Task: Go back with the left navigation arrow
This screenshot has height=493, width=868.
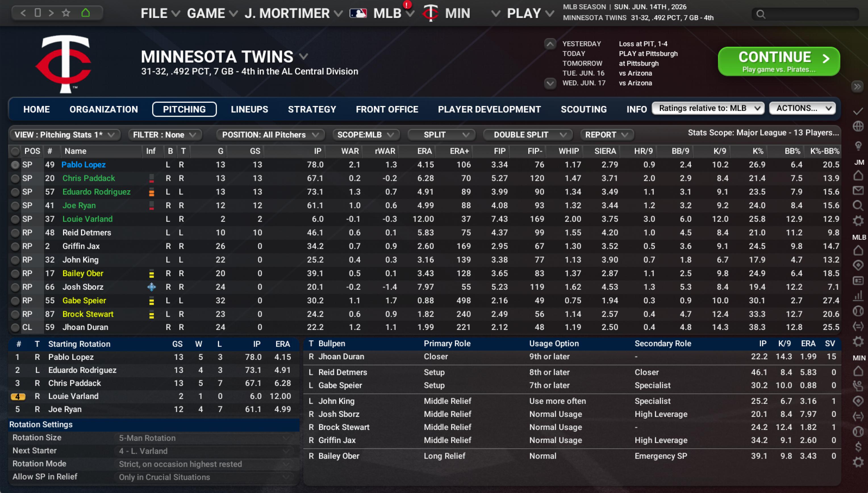Action: pos(23,13)
